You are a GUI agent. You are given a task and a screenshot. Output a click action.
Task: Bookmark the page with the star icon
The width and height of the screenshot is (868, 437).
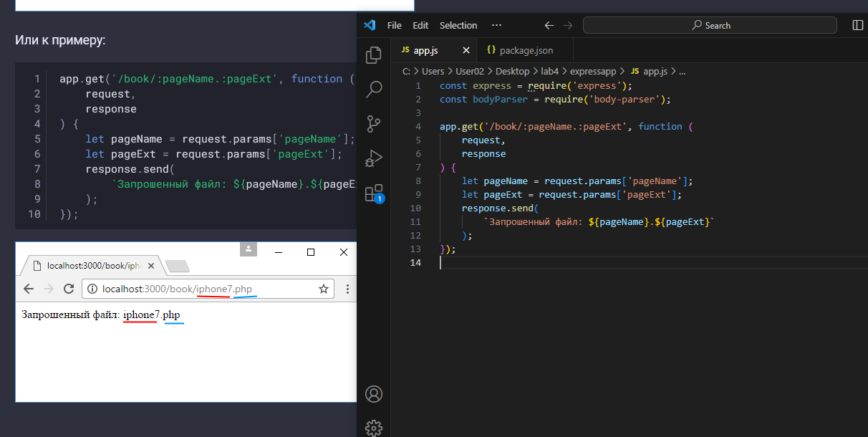(x=324, y=289)
